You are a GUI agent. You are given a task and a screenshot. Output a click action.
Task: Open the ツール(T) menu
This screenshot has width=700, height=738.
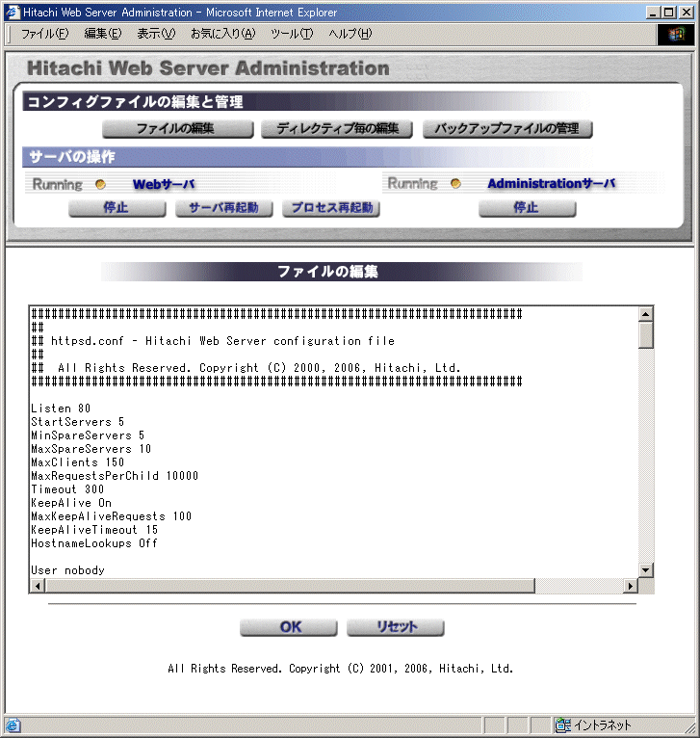point(292,34)
